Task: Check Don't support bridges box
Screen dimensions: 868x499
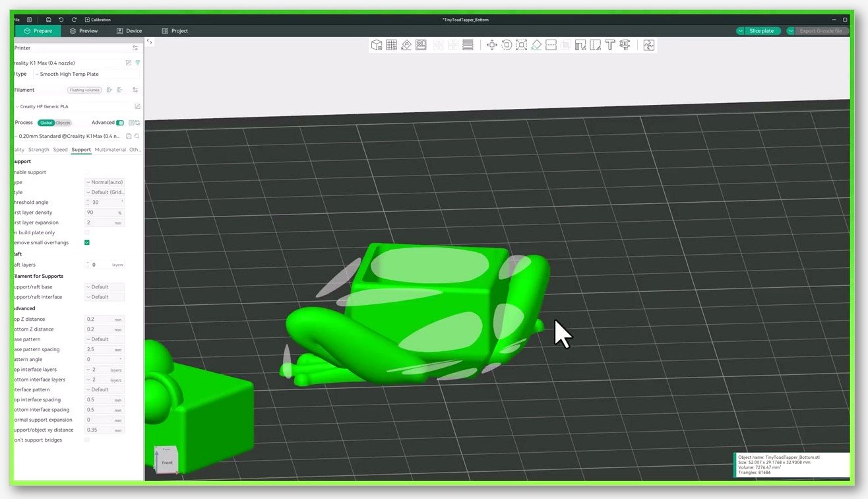Action: click(87, 440)
